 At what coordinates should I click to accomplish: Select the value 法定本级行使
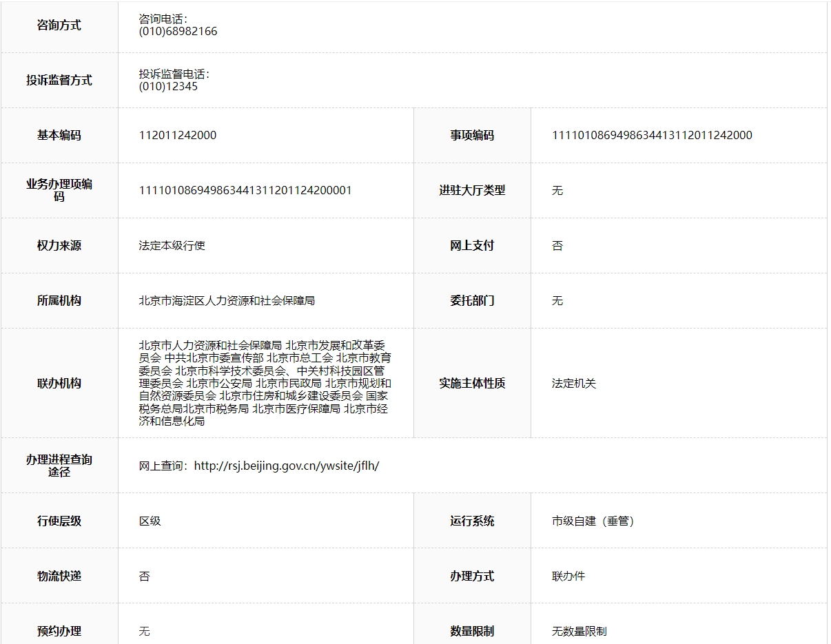pyautogui.click(x=172, y=246)
